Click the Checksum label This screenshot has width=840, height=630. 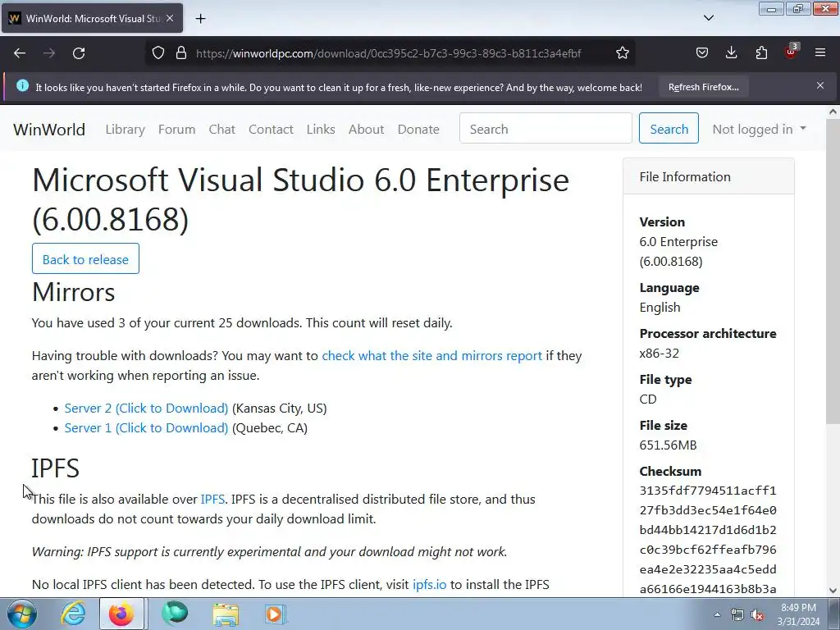670,472
